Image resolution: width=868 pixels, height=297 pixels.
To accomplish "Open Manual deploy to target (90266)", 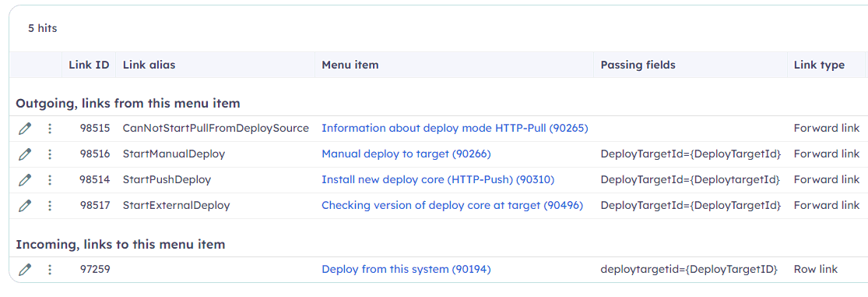I will click(406, 154).
